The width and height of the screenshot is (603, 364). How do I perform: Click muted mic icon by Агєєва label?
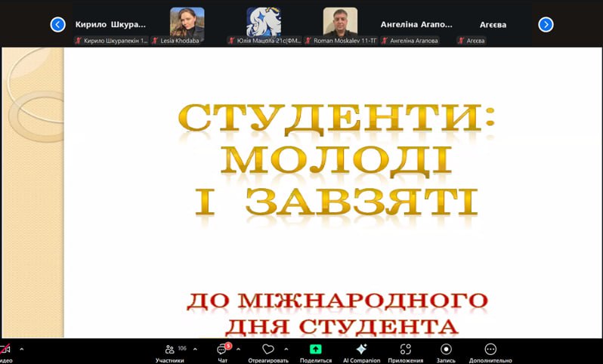pos(461,41)
